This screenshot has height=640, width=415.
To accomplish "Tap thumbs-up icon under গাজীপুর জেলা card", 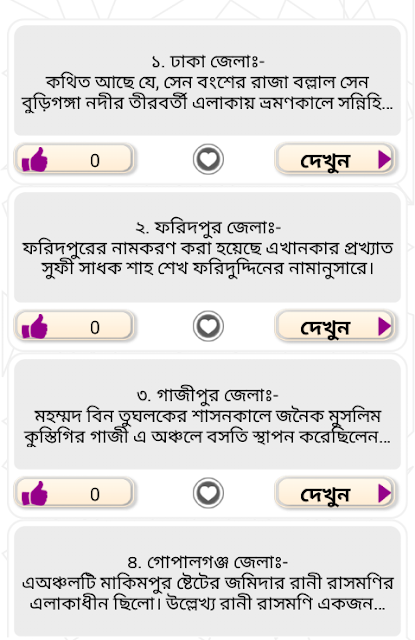I will pyautogui.click(x=35, y=493).
